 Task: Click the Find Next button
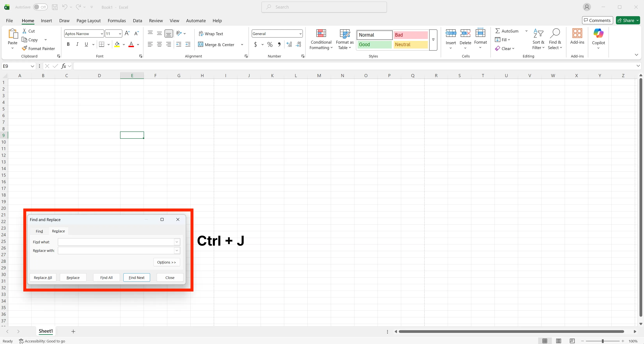pyautogui.click(x=136, y=277)
